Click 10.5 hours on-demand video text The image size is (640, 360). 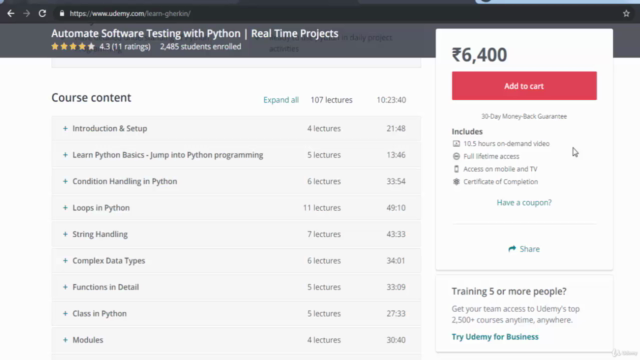click(x=507, y=144)
